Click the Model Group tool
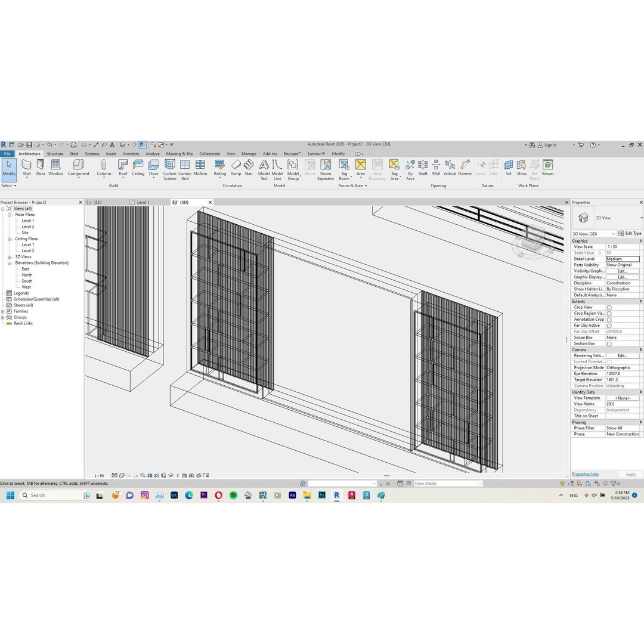 coord(293,169)
